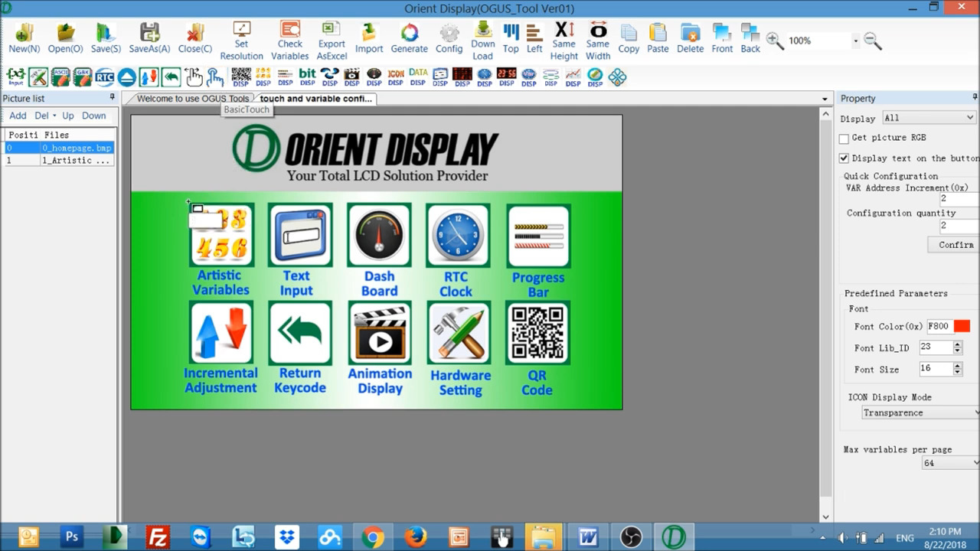Screen dimensions: 980x551
Task: Apply Same Height to selection
Action: [x=564, y=41]
